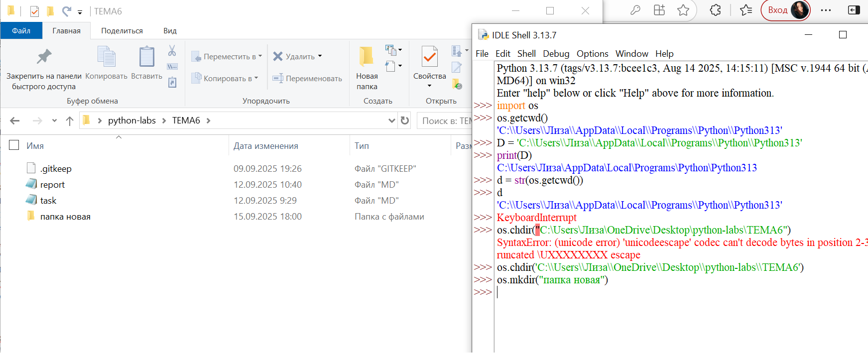Add page to favorites star icon

pyautogui.click(x=683, y=10)
